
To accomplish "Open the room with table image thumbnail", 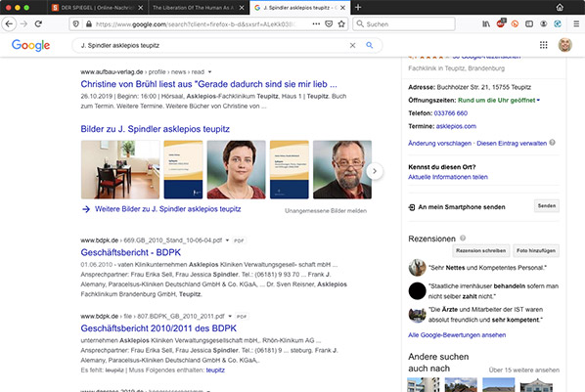I will coord(120,170).
